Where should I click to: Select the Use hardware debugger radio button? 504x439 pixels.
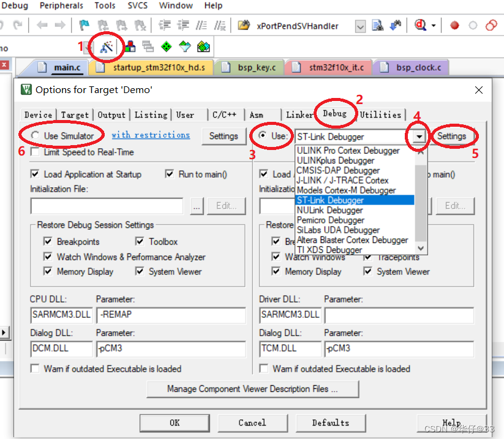click(x=263, y=136)
